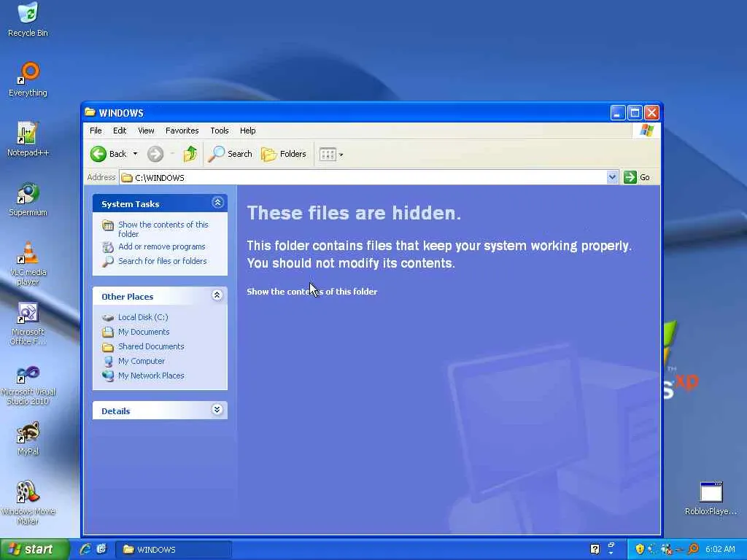The width and height of the screenshot is (747, 560).
Task: Go up one folder level
Action: [x=190, y=154]
